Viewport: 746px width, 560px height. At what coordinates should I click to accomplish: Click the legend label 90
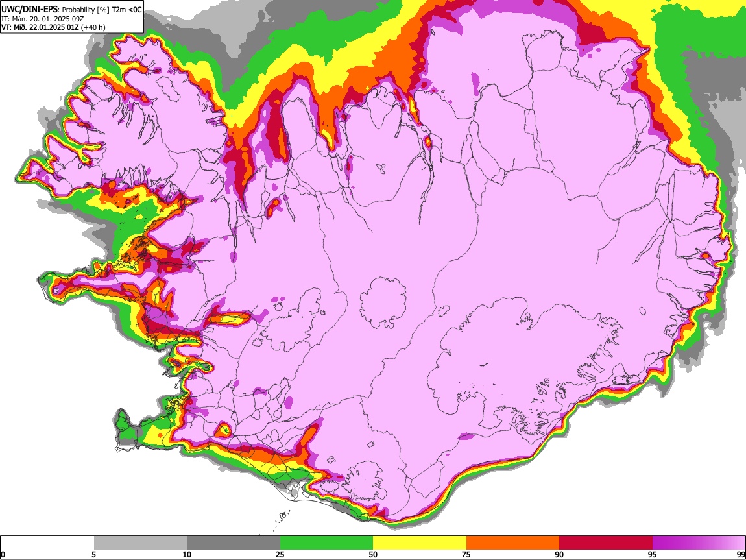[559, 555]
